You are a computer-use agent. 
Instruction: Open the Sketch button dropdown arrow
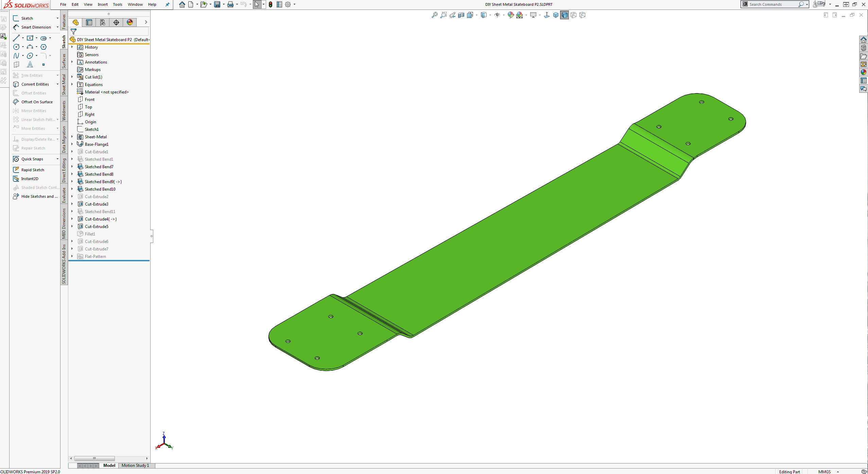coord(57,18)
